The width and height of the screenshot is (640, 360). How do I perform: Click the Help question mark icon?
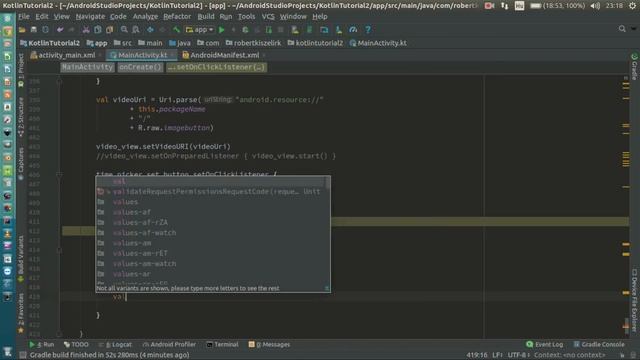click(x=368, y=30)
